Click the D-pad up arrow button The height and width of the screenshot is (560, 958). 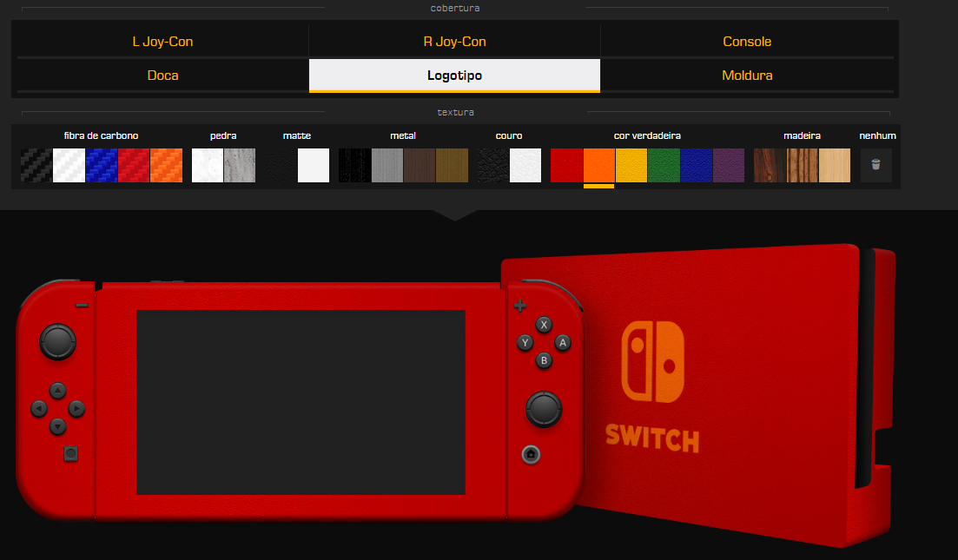pos(57,390)
